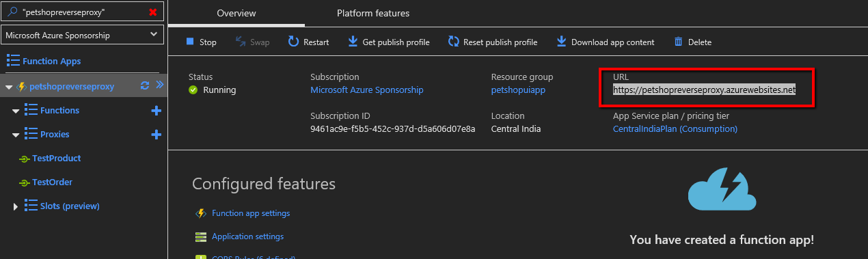The width and height of the screenshot is (868, 259).
Task: Clear the search box with red X
Action: [152, 12]
